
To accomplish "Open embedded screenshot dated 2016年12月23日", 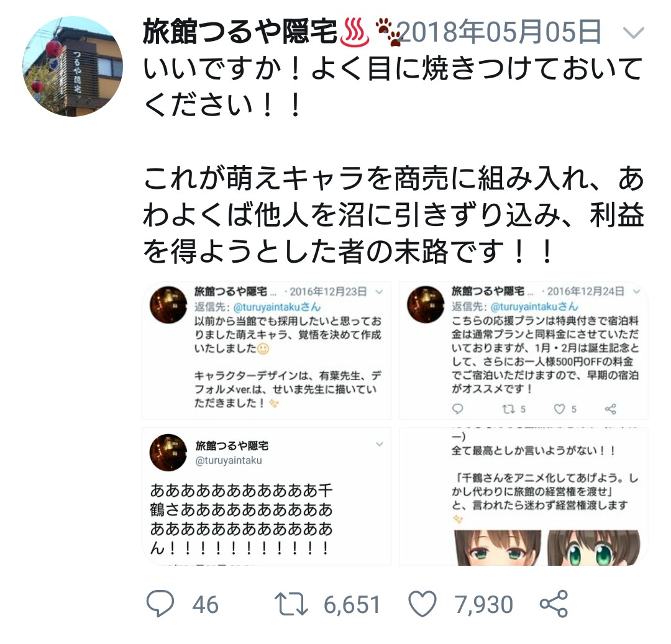I will pos(267,351).
